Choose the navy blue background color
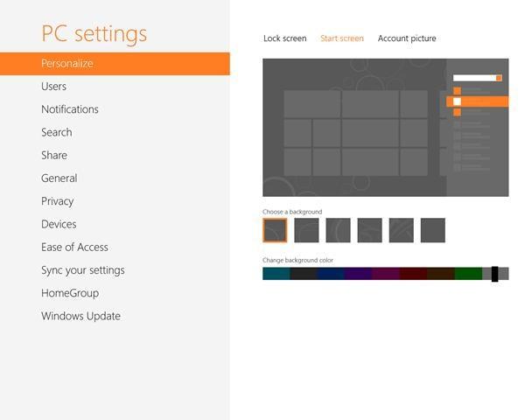The height and width of the screenshot is (420, 525). click(x=330, y=274)
